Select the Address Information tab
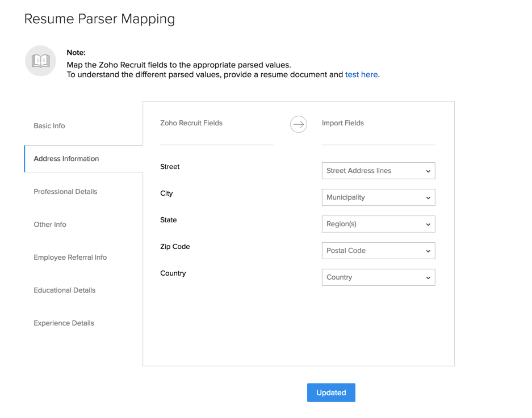The image size is (532, 418). pos(66,159)
